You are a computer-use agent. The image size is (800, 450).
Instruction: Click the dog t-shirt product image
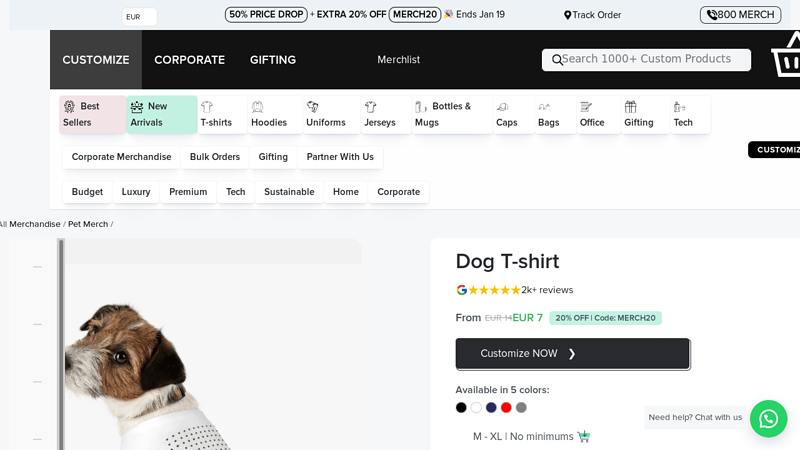pos(214,357)
